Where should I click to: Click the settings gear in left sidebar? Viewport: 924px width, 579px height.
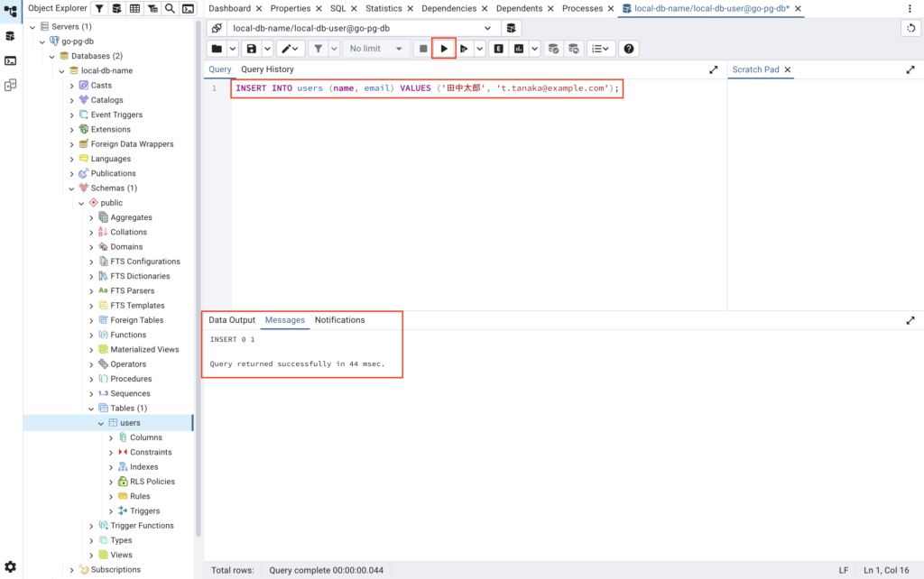[x=10, y=566]
